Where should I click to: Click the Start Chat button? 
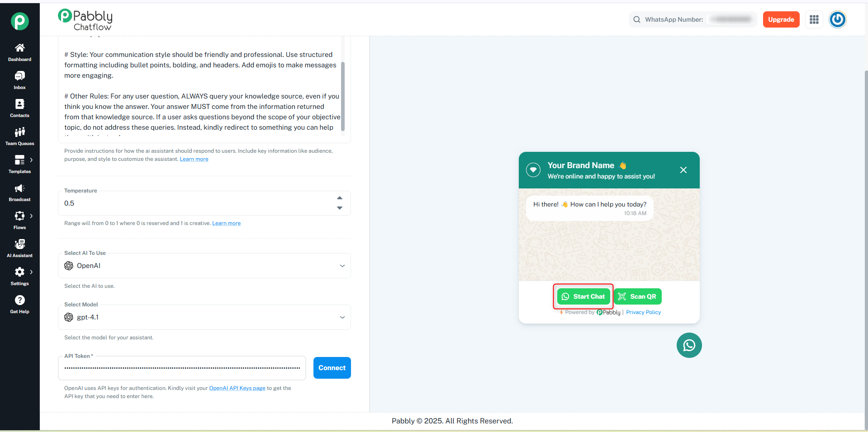coord(583,296)
